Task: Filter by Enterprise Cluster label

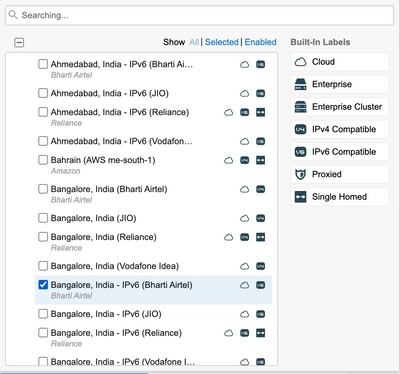Action: 339,107
